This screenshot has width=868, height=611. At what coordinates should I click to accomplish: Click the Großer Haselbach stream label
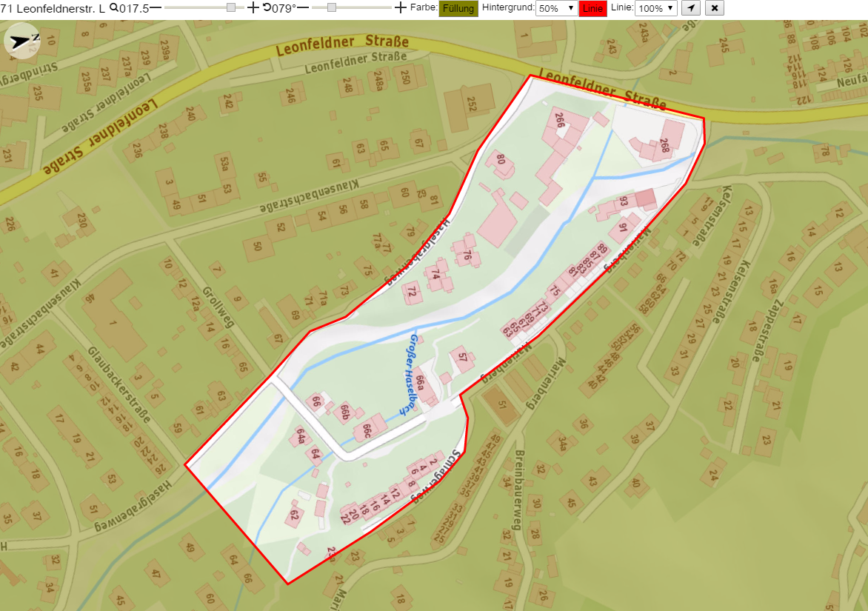click(x=410, y=374)
